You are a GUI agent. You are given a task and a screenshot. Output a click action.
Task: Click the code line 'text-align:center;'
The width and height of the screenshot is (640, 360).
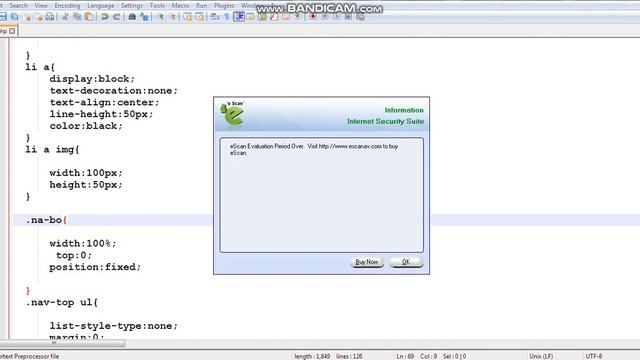[104, 102]
